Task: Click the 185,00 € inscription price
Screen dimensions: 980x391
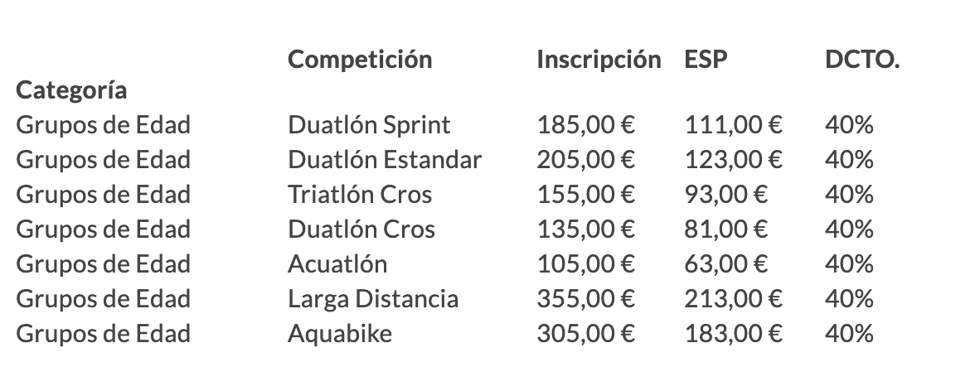Action: [x=585, y=125]
